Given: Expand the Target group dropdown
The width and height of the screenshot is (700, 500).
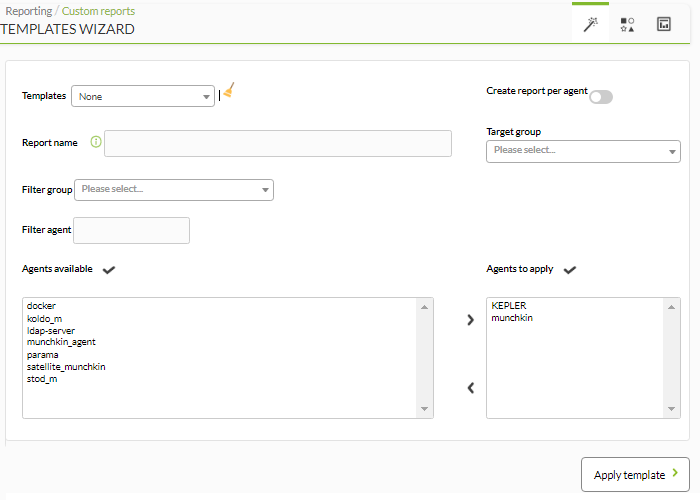Looking at the screenshot, I should [x=583, y=151].
